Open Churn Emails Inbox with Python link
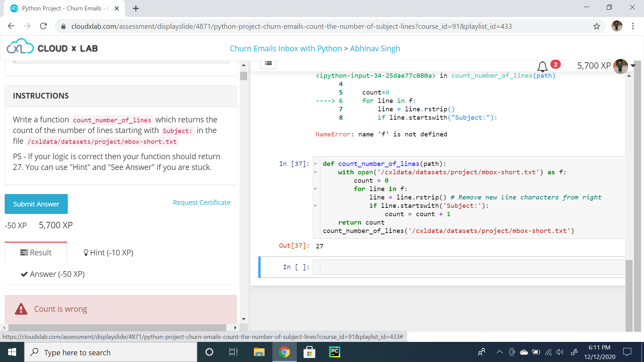The width and height of the screenshot is (644, 362). pos(285,49)
